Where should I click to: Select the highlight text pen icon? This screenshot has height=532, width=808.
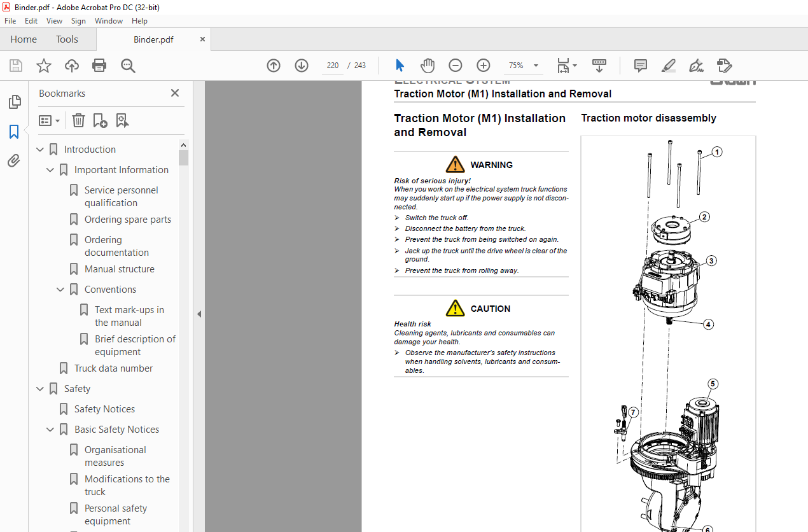(x=668, y=66)
